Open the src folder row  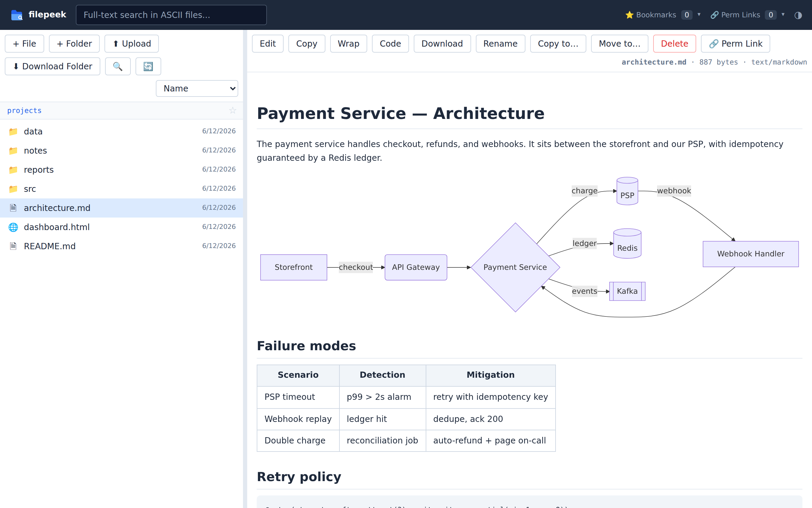tap(122, 189)
